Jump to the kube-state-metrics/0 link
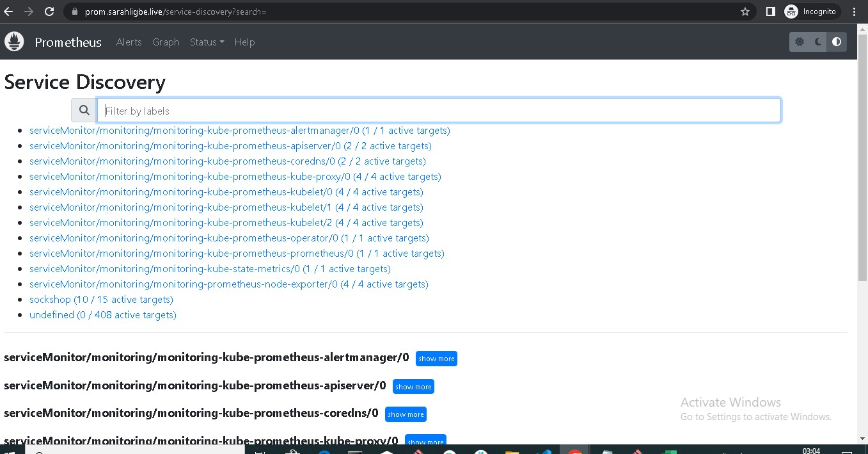The image size is (868, 454). tap(210, 269)
